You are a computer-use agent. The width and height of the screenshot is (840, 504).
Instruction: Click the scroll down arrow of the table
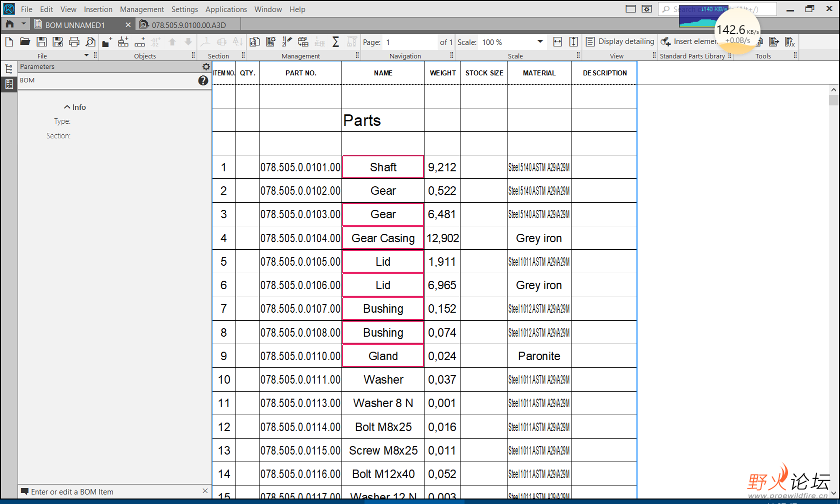[x=833, y=493]
